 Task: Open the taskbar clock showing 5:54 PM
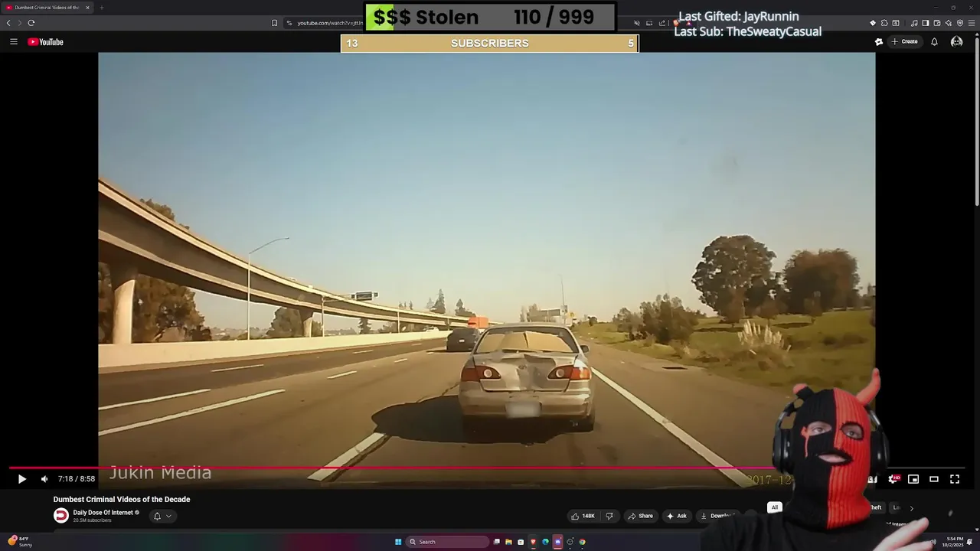953,542
